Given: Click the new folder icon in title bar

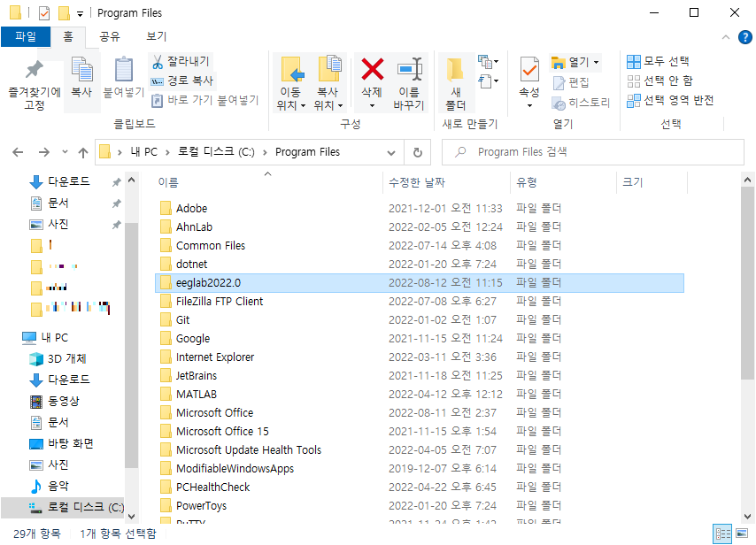Looking at the screenshot, I should click(x=64, y=13).
